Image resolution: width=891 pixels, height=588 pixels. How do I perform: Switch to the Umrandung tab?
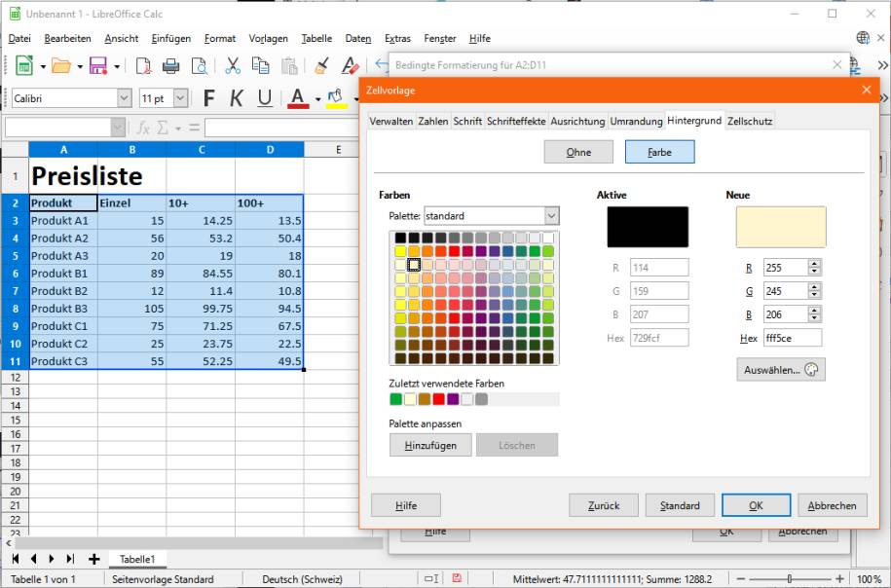[x=636, y=122]
